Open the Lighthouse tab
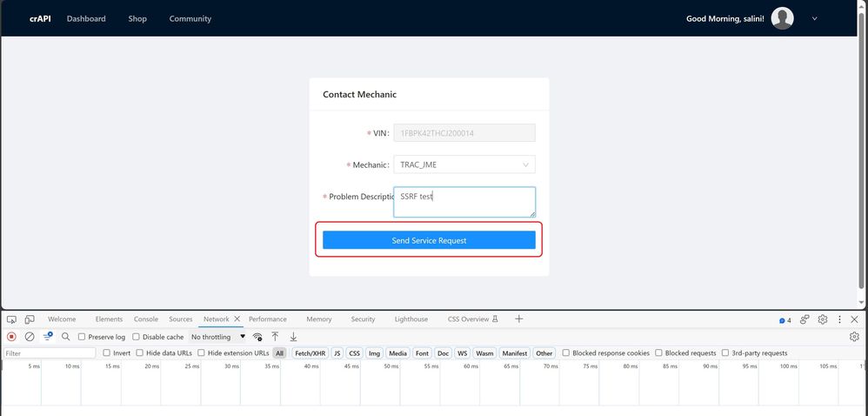The width and height of the screenshot is (868, 416). pos(411,319)
